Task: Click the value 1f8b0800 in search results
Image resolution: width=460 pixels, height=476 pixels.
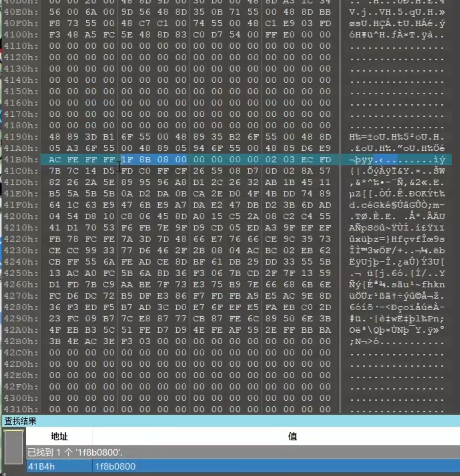Action: pos(115,466)
